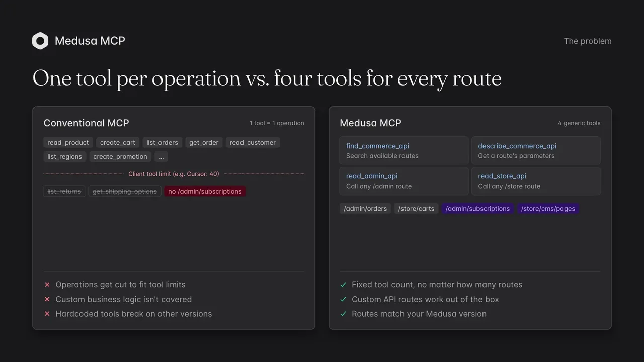Viewport: 644px width, 362px height.
Task: Click the /admin/orders route chip
Action: (365, 209)
